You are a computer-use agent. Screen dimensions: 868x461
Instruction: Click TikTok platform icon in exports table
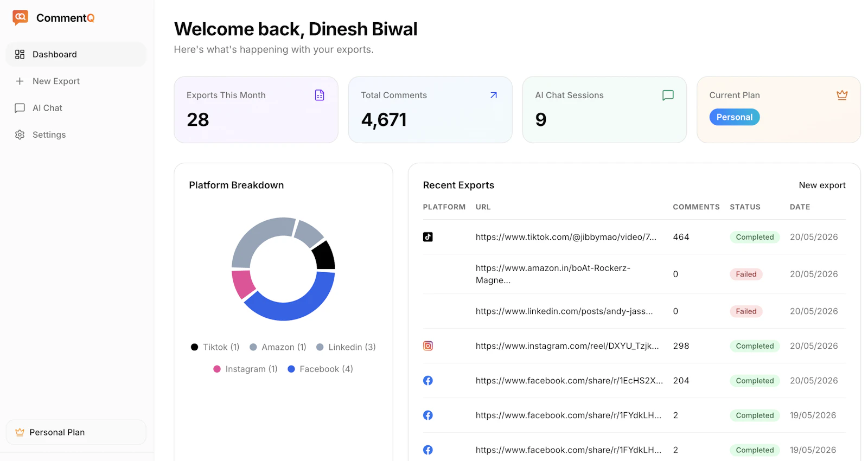pyautogui.click(x=428, y=237)
